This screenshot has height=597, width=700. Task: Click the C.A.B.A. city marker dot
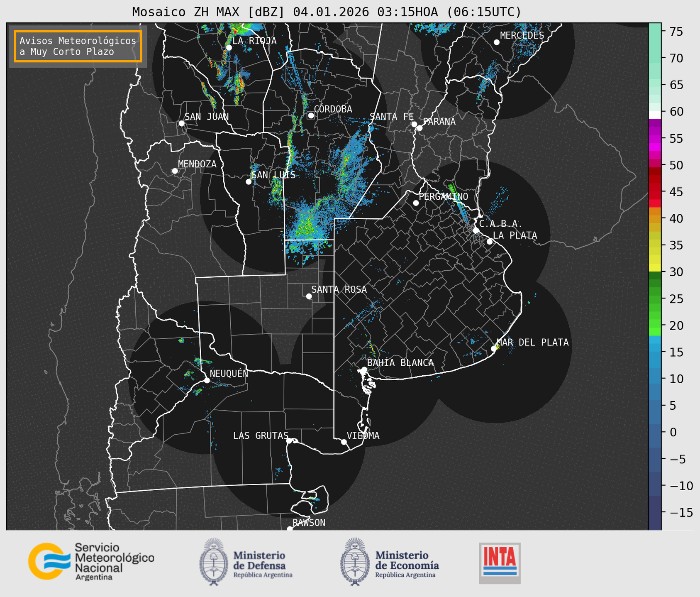point(476,230)
